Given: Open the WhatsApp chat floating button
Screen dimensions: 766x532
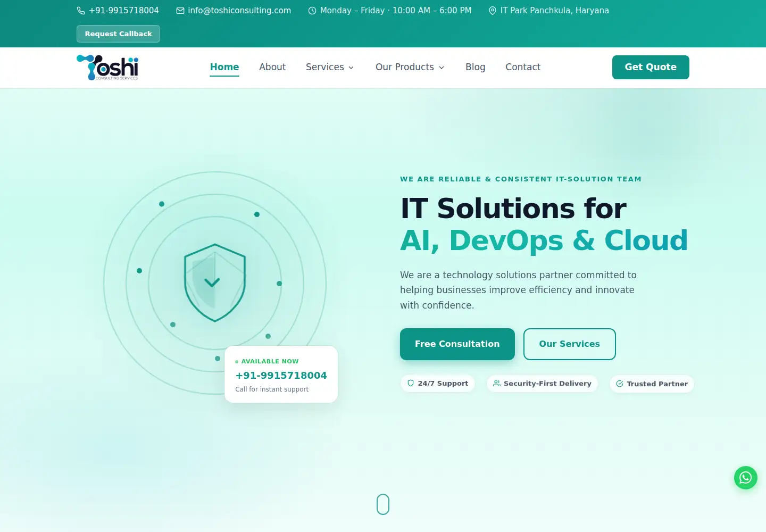Looking at the screenshot, I should point(746,478).
